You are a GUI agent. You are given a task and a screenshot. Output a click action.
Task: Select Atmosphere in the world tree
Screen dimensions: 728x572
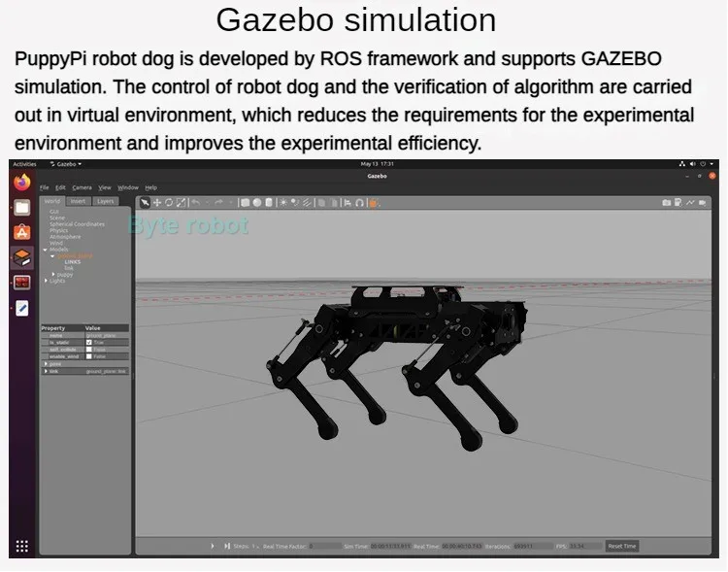coord(65,237)
